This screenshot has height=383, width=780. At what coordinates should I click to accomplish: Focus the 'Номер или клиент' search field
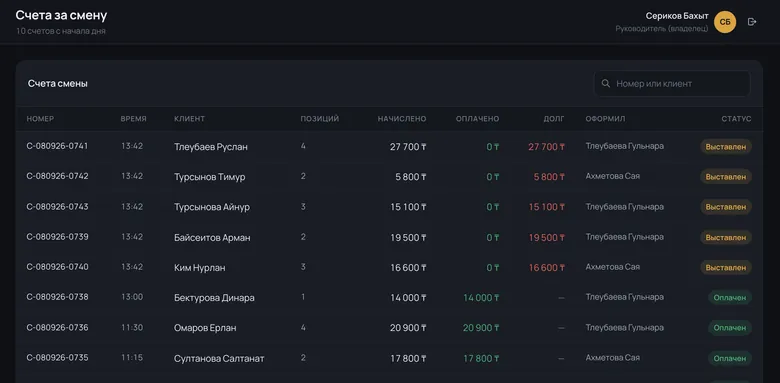(x=672, y=84)
